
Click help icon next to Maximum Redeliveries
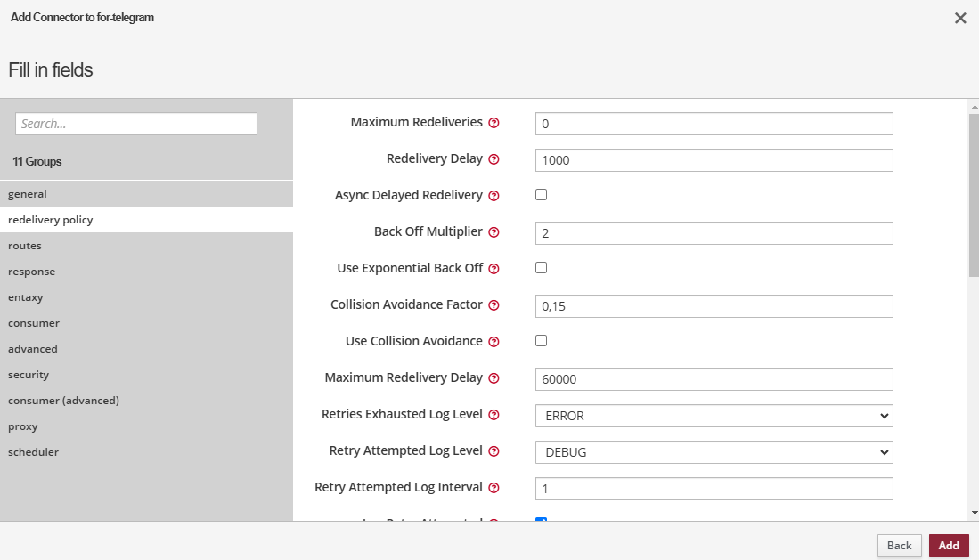click(494, 123)
